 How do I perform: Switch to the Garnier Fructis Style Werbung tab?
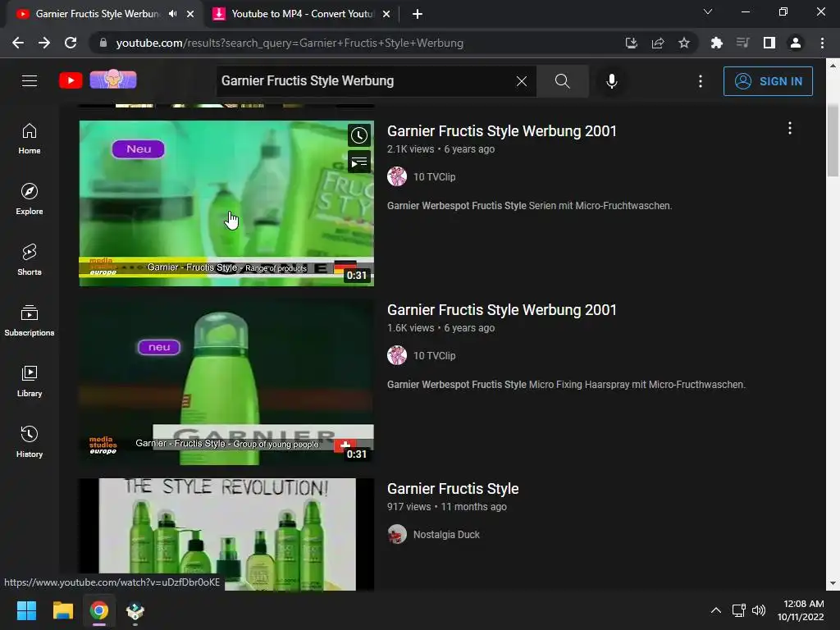(x=97, y=14)
